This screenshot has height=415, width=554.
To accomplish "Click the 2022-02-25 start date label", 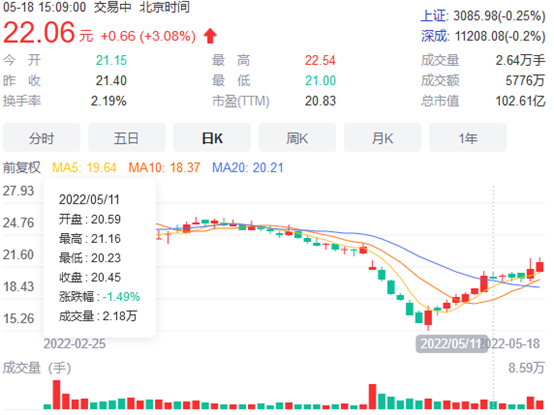I will [75, 344].
